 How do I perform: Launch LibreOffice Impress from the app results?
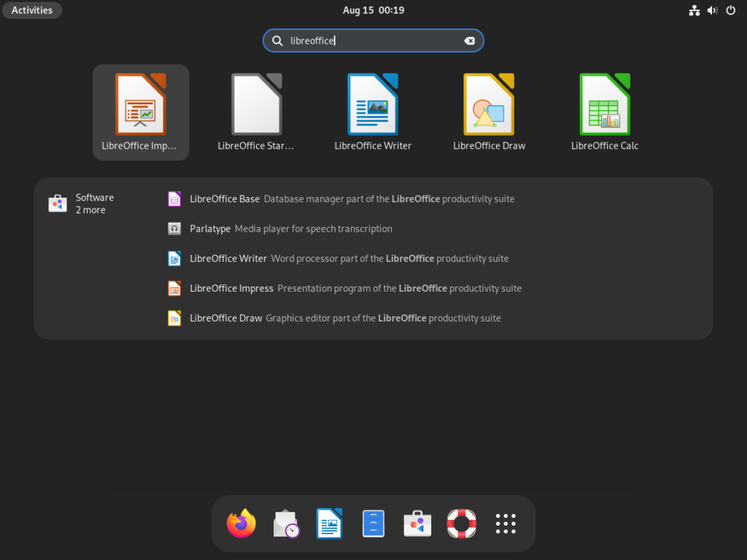(141, 112)
